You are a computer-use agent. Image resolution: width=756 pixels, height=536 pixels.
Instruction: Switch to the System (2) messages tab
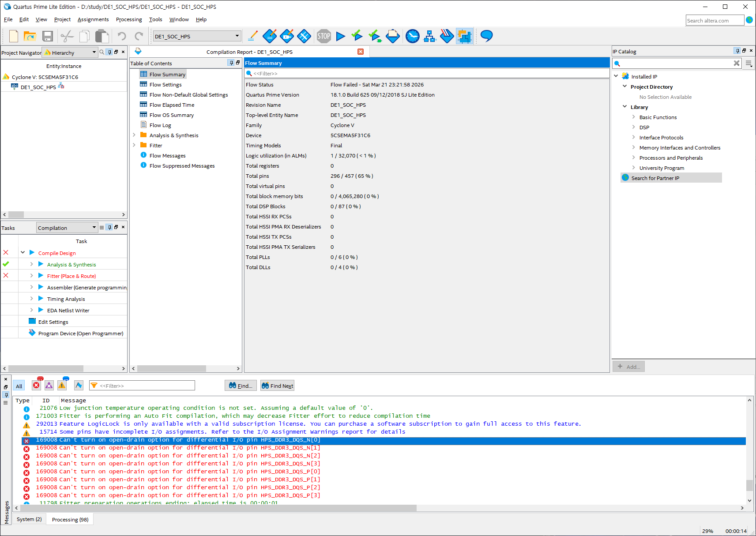point(29,519)
